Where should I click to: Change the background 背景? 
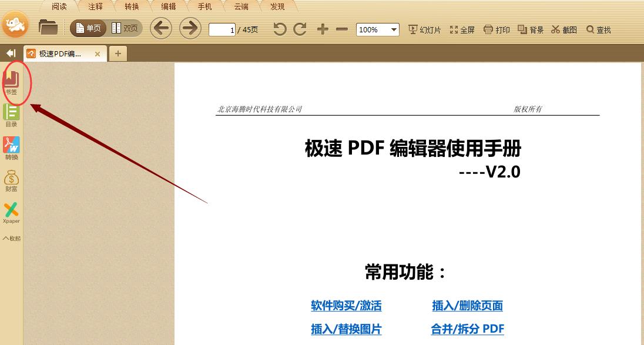tap(531, 29)
